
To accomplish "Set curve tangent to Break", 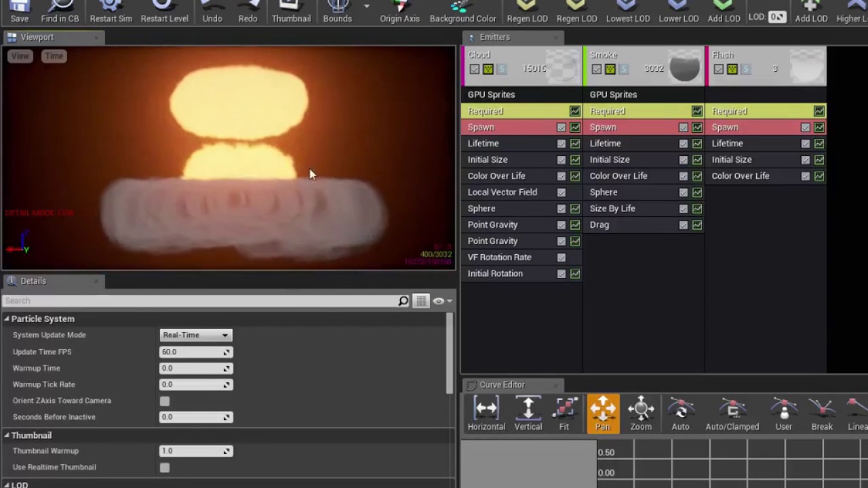I will pyautogui.click(x=822, y=413).
